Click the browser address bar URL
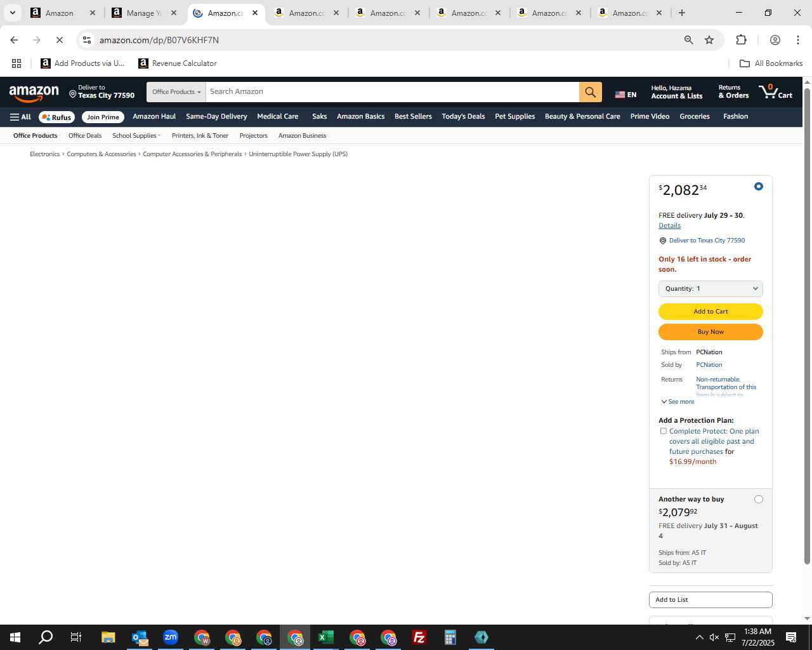 click(x=159, y=40)
